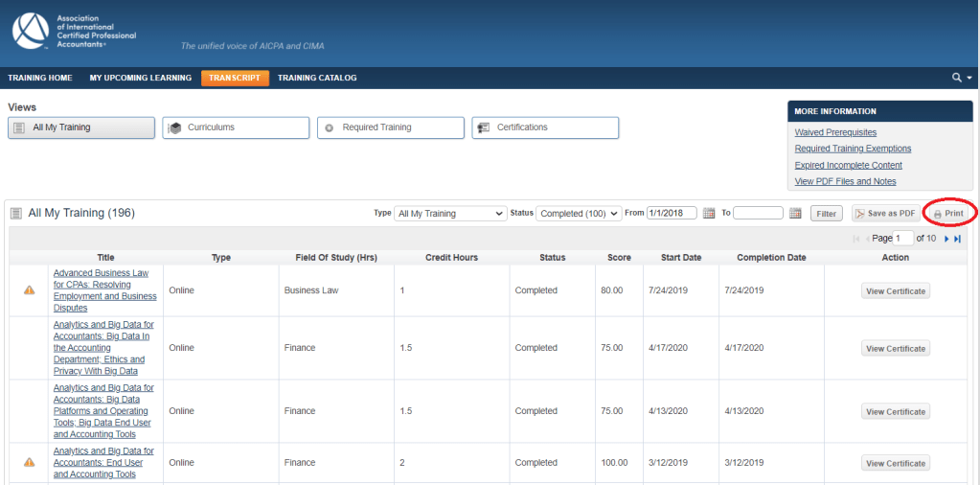
Task: View Certificate for Advanced Business Law course
Action: pos(895,291)
